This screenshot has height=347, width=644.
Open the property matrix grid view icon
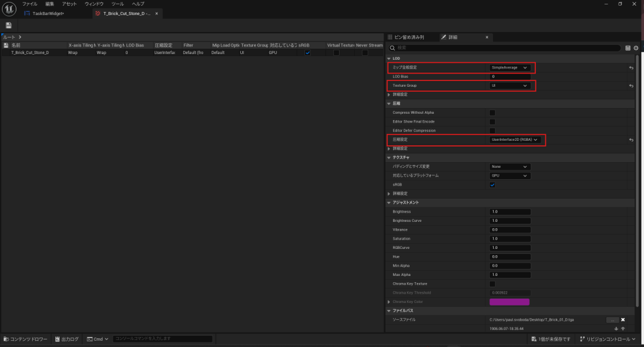pyautogui.click(x=628, y=48)
